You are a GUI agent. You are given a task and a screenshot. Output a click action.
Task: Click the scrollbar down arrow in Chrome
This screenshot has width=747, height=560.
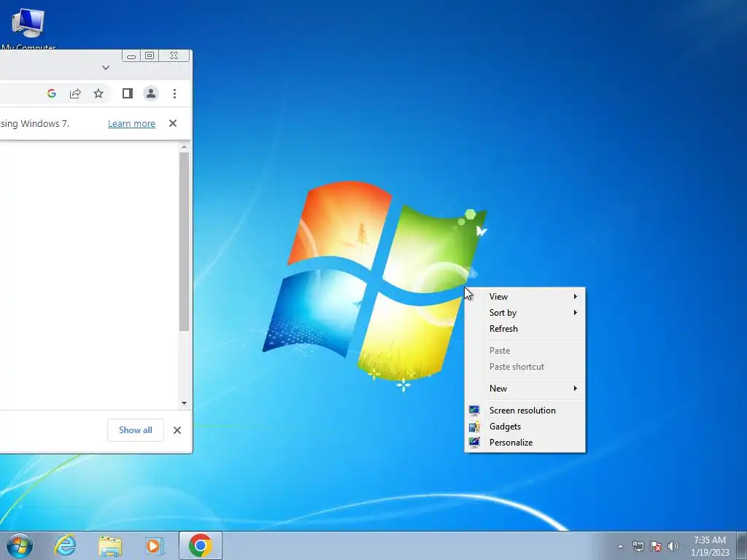(x=185, y=403)
